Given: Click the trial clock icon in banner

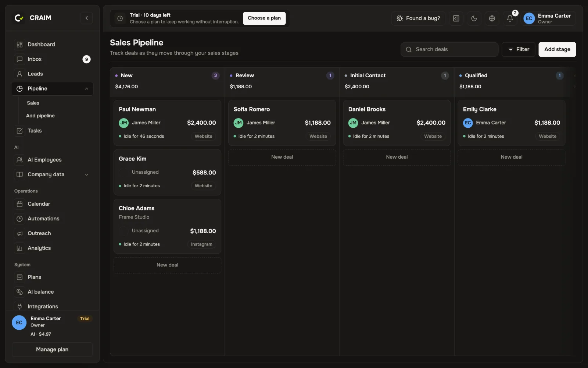Looking at the screenshot, I should click(120, 18).
